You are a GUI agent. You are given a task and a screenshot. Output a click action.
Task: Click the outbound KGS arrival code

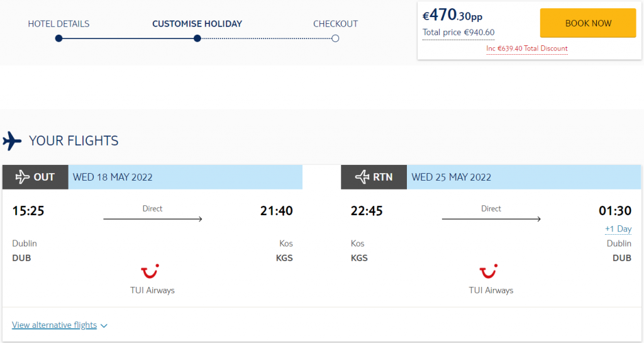pyautogui.click(x=284, y=258)
